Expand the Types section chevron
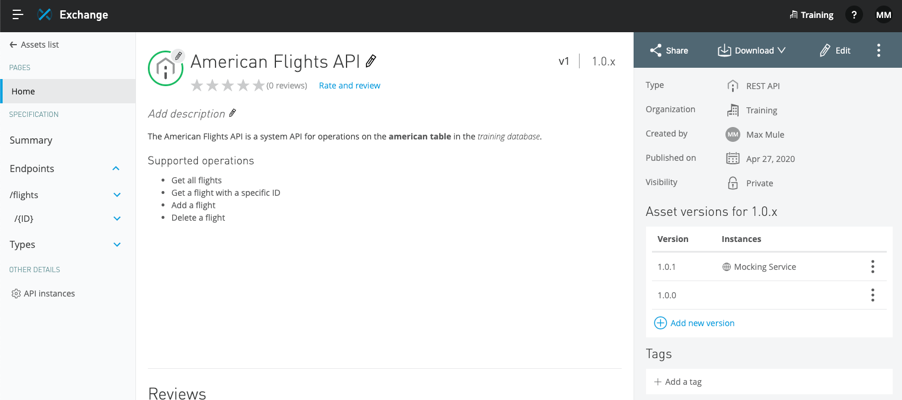The height and width of the screenshot is (400, 902). (117, 245)
